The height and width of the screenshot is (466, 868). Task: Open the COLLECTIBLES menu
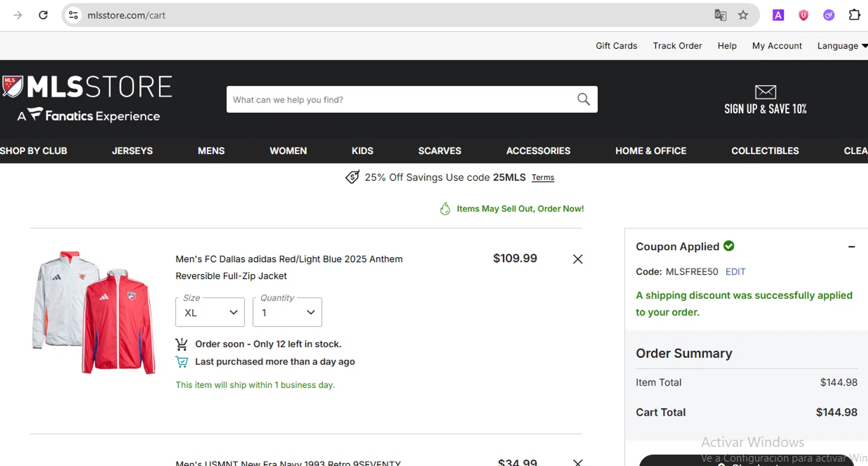click(x=765, y=151)
